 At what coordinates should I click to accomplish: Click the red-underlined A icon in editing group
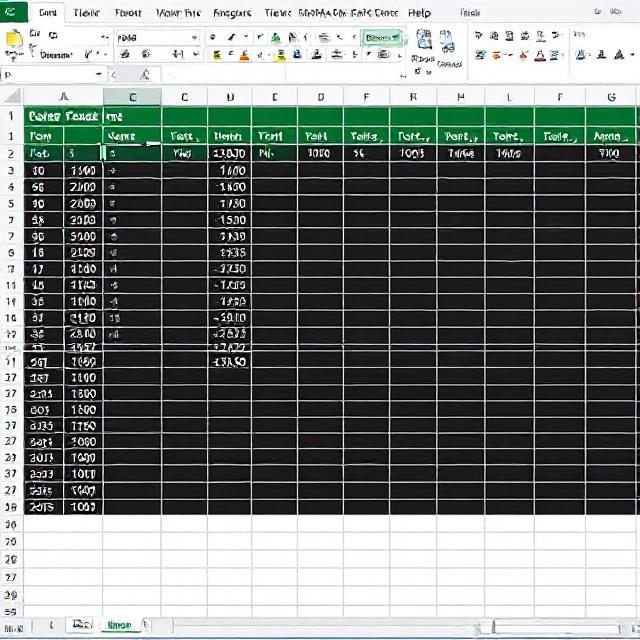tap(540, 55)
